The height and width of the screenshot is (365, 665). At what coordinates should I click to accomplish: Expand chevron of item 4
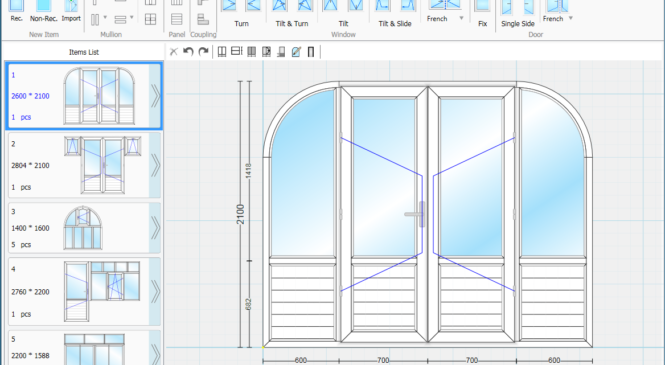tap(155, 291)
